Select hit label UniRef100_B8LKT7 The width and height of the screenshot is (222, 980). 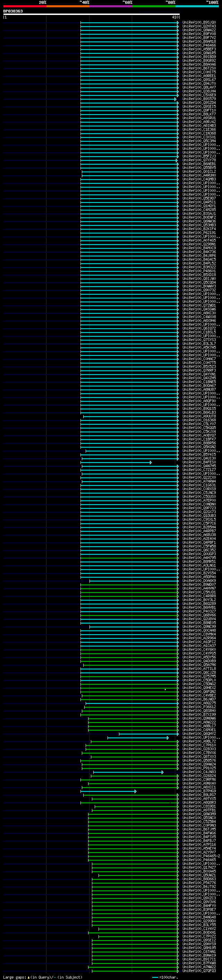click(x=199, y=114)
